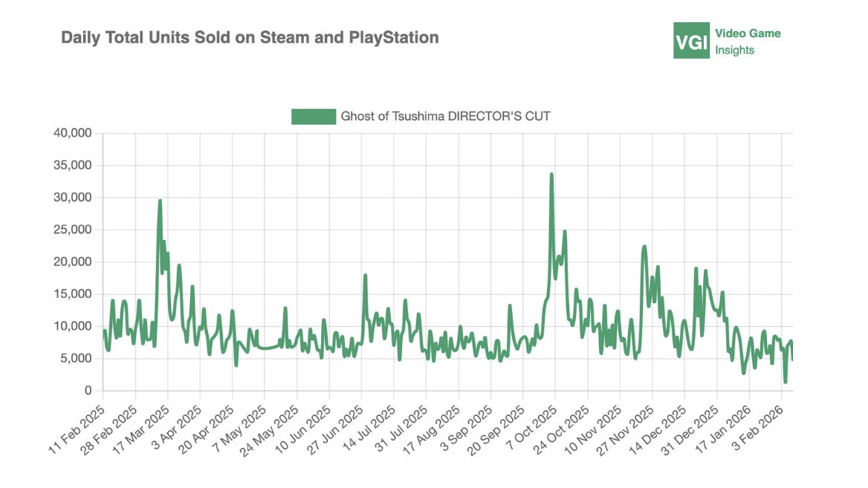Viewport: 868px width, 488px height.
Task: Click the highest peak near 7 Oct 2025
Action: pyautogui.click(x=551, y=175)
